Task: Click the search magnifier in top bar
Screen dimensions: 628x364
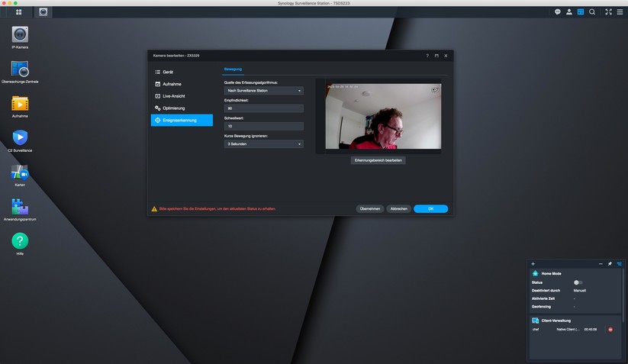Action: 592,12
